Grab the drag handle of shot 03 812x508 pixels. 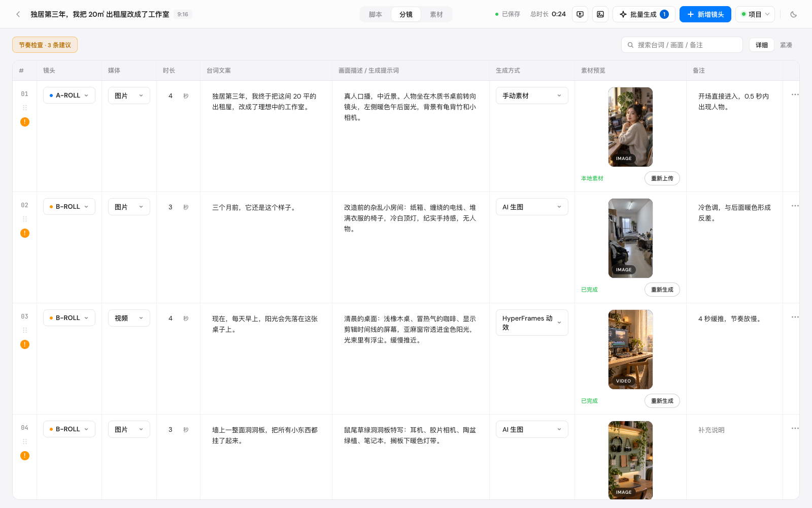point(25,330)
